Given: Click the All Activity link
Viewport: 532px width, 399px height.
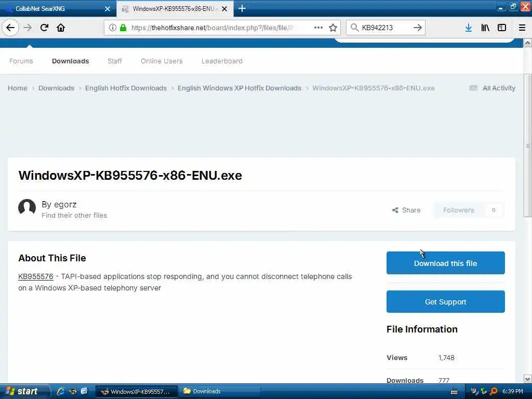Looking at the screenshot, I should [x=493, y=88].
